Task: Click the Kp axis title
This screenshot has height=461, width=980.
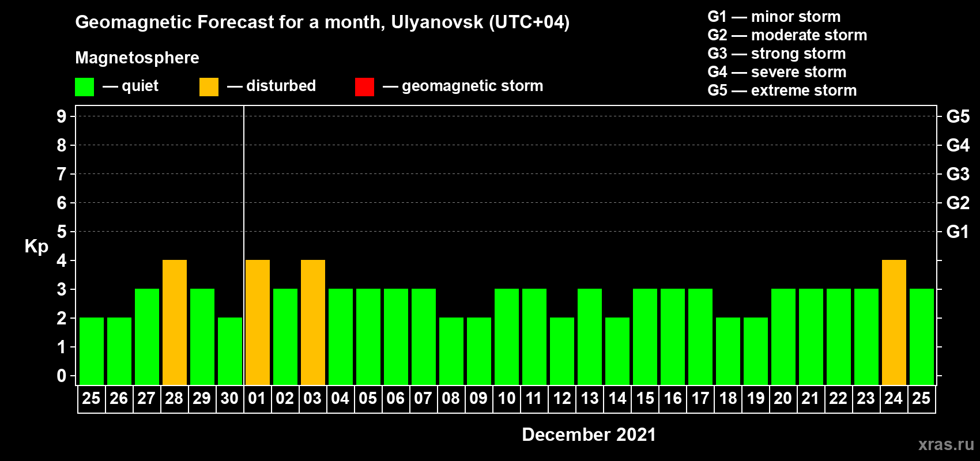Action: tap(36, 247)
